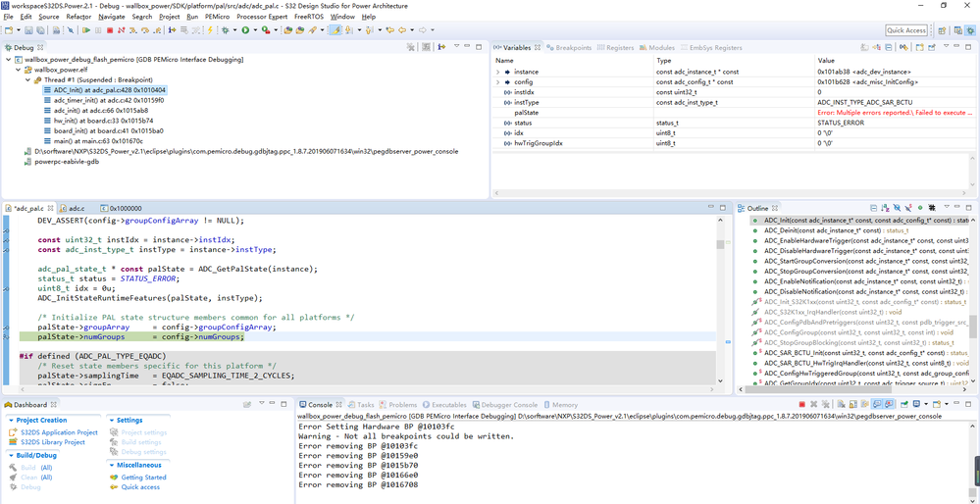
Task: Switch to the EmbSys Registers tab
Action: click(x=711, y=47)
